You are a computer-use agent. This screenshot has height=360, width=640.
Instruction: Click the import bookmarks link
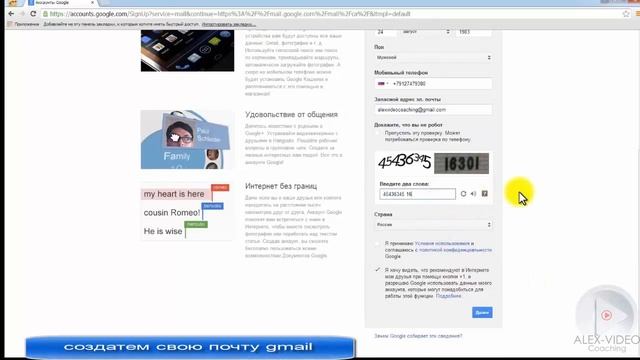tap(229, 24)
